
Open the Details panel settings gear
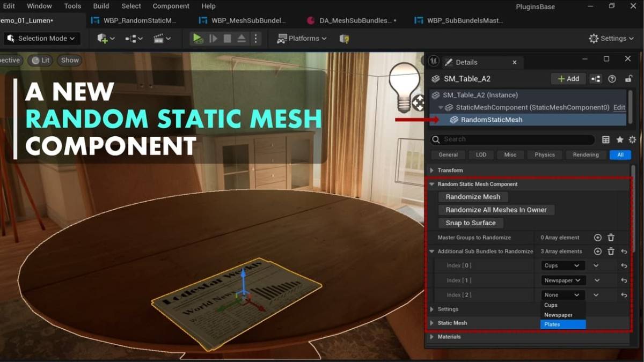(632, 139)
